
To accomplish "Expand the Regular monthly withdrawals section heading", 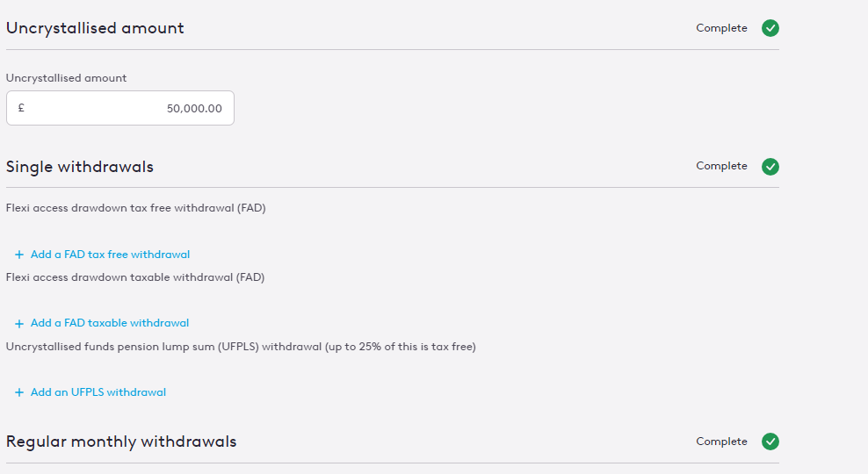I will [x=121, y=442].
